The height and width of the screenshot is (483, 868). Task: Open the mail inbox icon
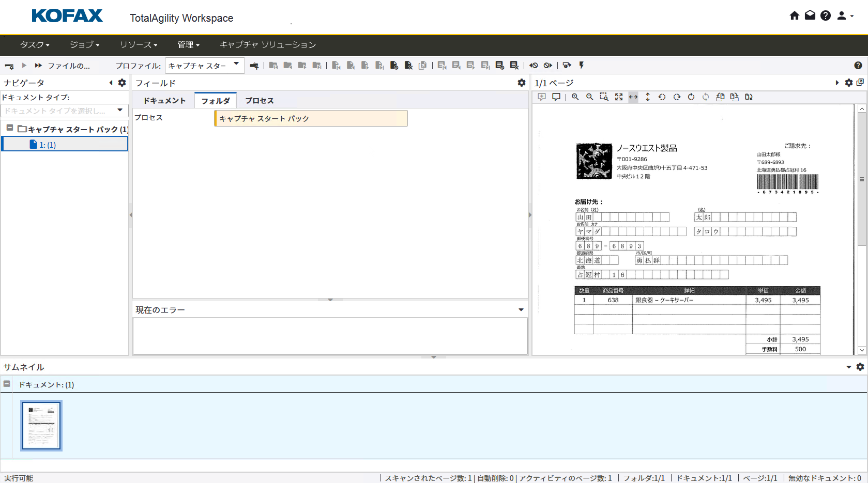coord(810,15)
